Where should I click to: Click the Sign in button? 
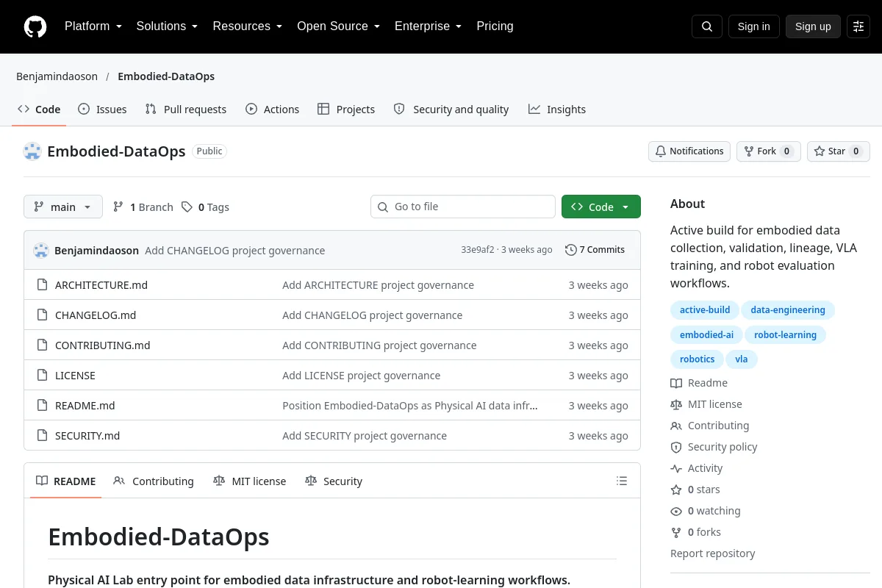coord(753,26)
